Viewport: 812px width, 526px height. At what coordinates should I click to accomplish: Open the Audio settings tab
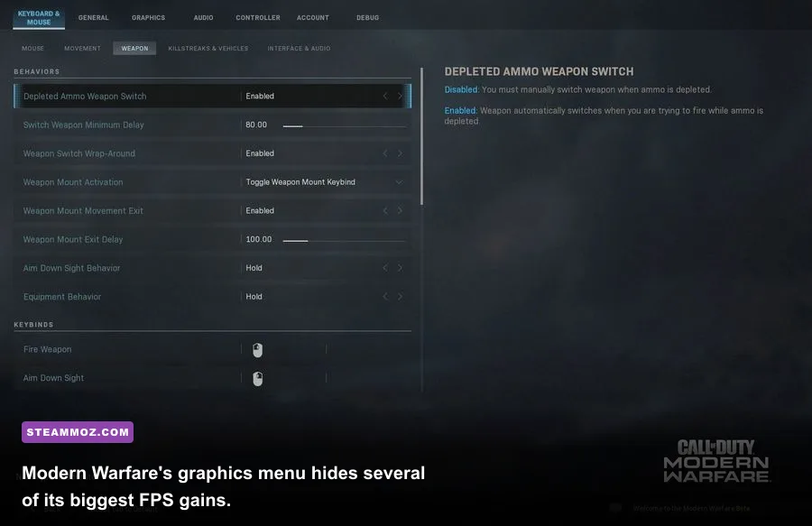[x=204, y=18]
